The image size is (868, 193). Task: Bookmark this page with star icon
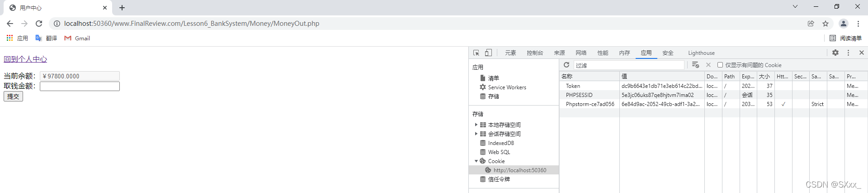pyautogui.click(x=826, y=24)
